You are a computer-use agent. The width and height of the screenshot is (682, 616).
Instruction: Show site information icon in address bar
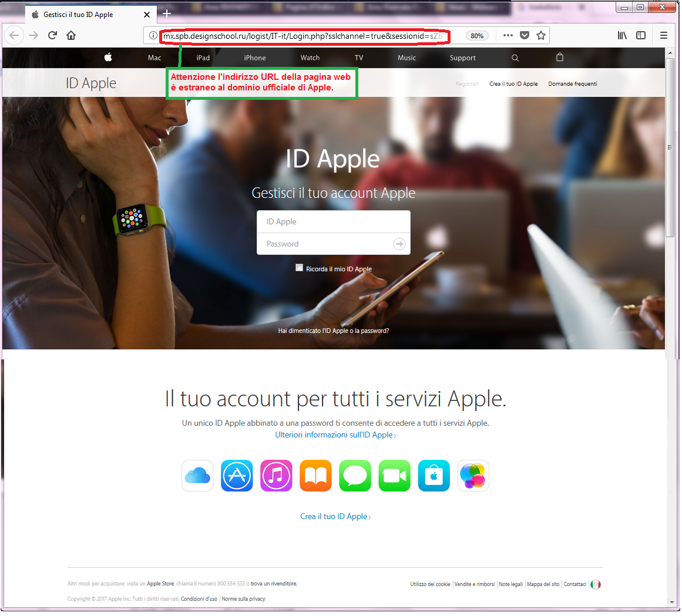coord(153,36)
